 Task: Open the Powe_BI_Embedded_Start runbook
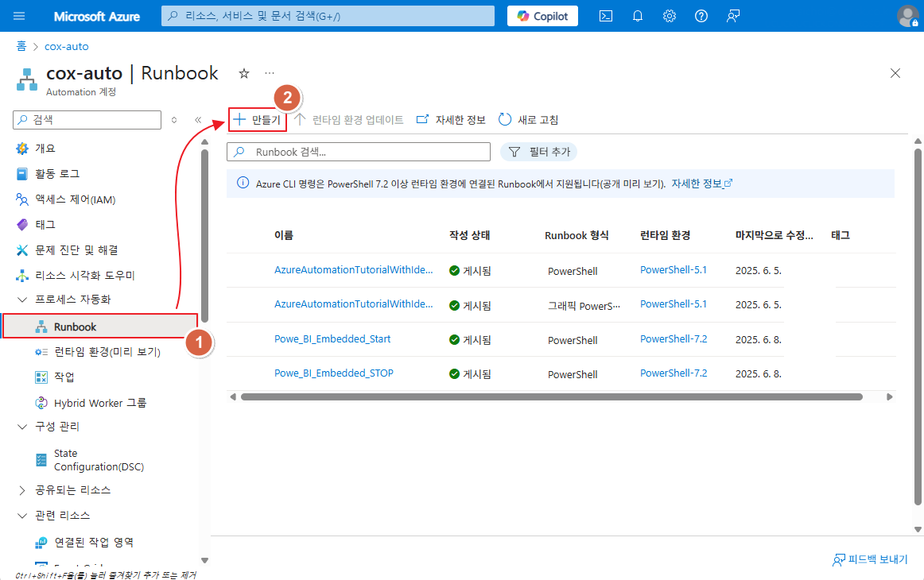332,338
